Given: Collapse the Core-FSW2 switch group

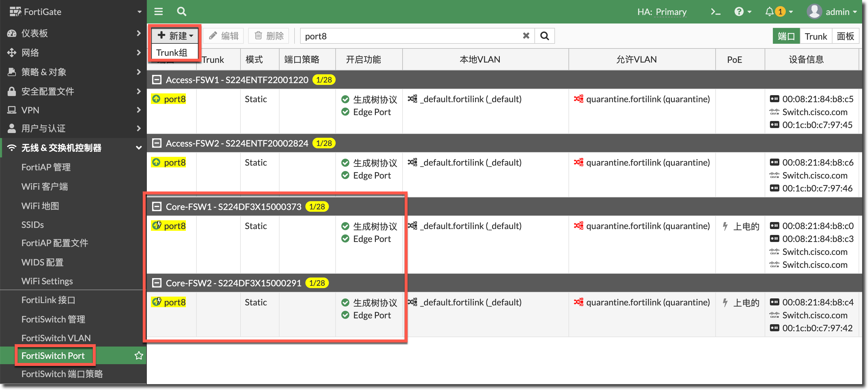Looking at the screenshot, I should point(156,283).
